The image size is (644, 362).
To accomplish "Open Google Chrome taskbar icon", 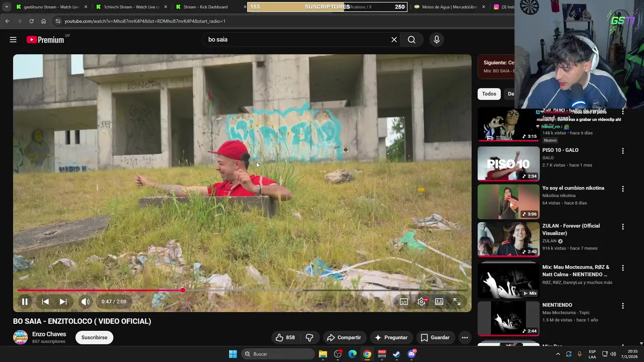I will click(x=367, y=354).
